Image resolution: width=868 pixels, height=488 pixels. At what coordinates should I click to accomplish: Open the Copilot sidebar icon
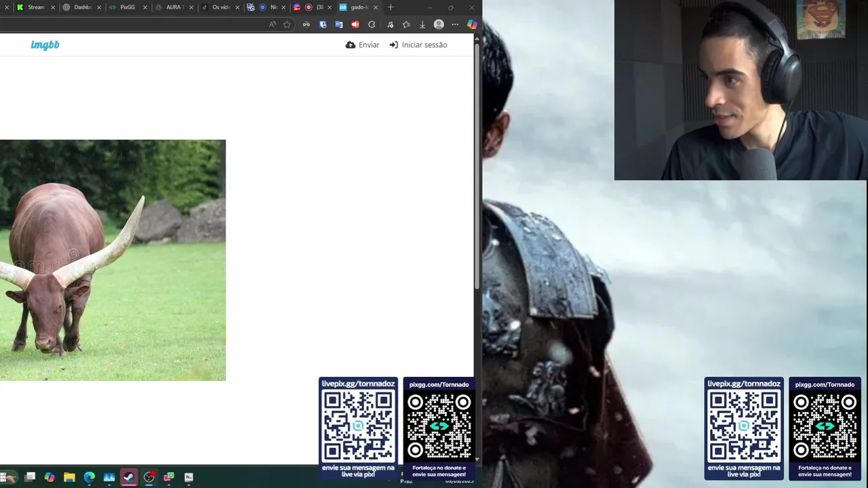pos(472,24)
